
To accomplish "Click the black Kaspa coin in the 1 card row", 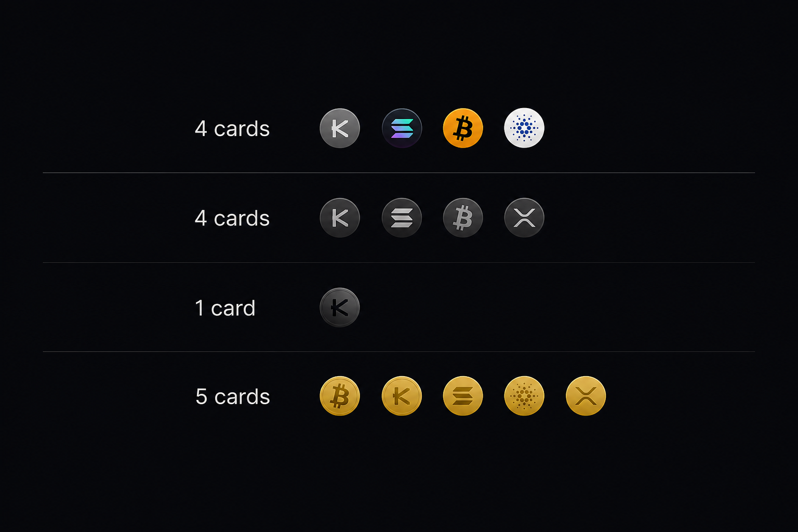I will click(340, 308).
